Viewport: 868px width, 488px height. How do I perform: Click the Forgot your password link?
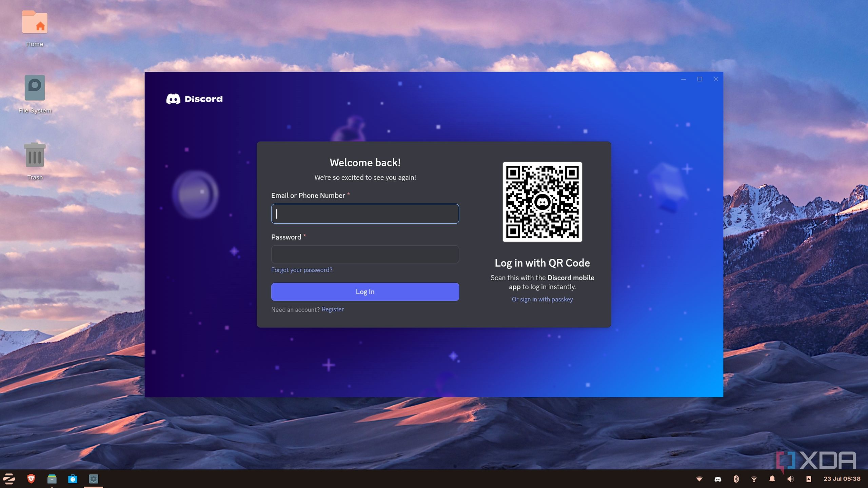coord(302,270)
